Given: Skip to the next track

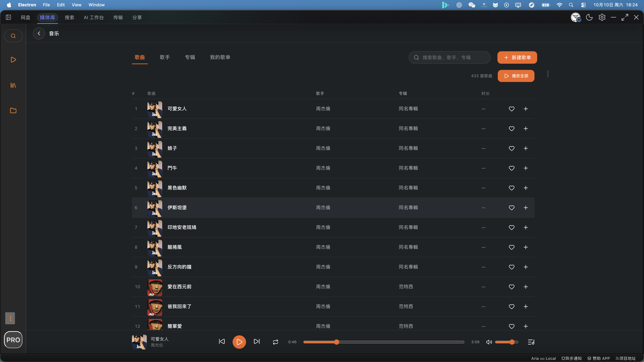Looking at the screenshot, I should pyautogui.click(x=257, y=342).
